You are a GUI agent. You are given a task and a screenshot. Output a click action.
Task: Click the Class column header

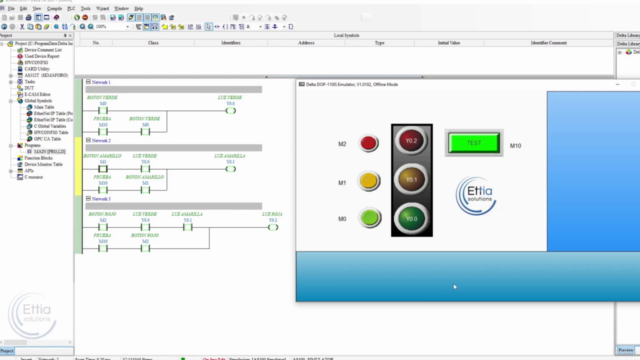point(153,42)
